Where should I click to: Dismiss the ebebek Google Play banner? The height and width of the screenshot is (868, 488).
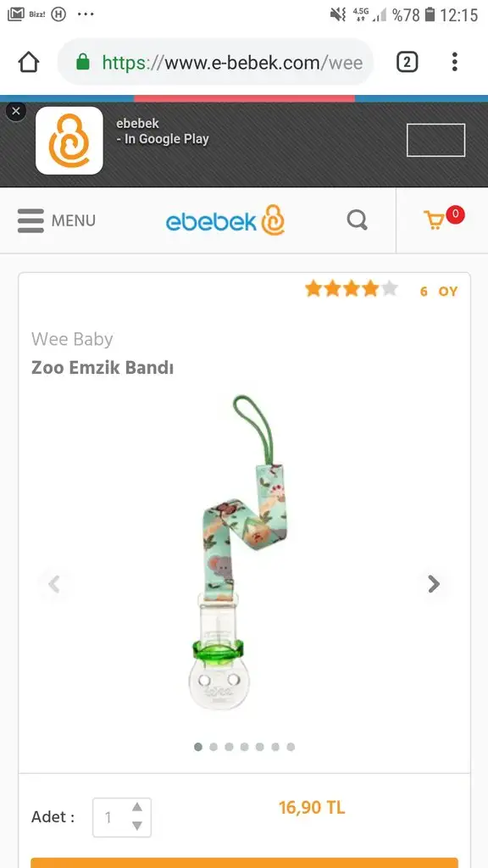click(x=15, y=111)
